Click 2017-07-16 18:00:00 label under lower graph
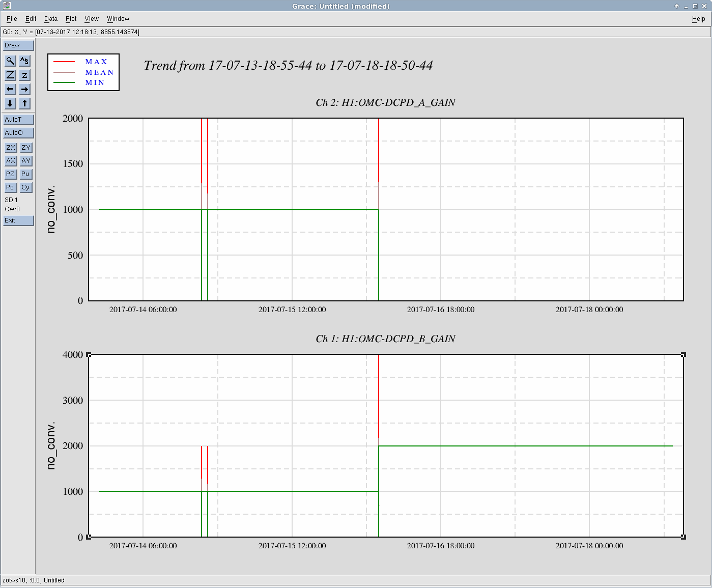This screenshot has width=712, height=588. (441, 546)
